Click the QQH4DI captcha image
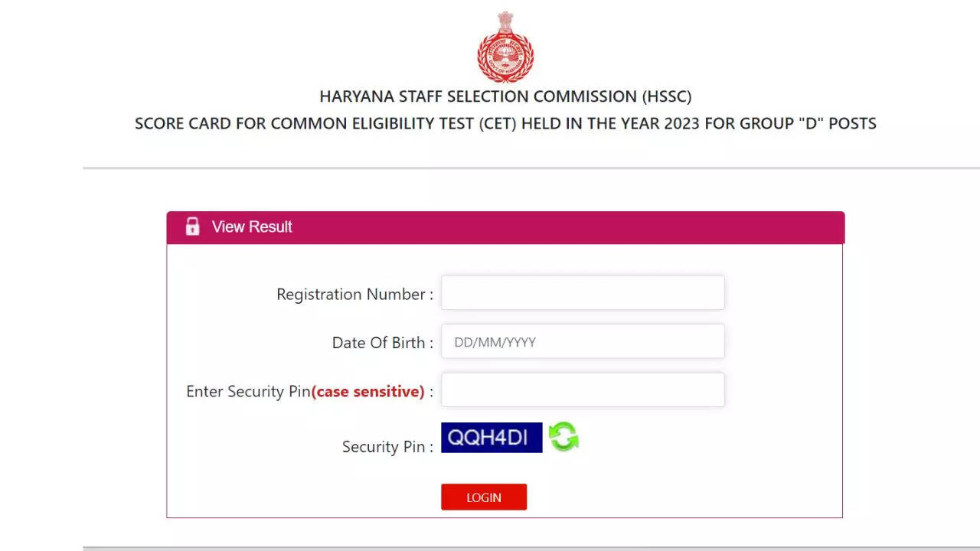 click(x=492, y=438)
